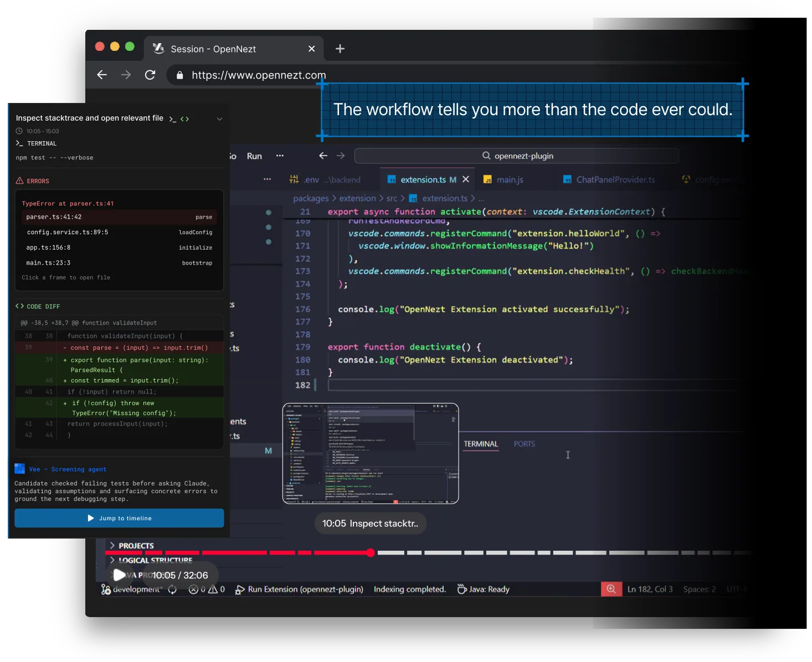Play the session video
Viewport: 812px width, 662px height.
click(119, 575)
